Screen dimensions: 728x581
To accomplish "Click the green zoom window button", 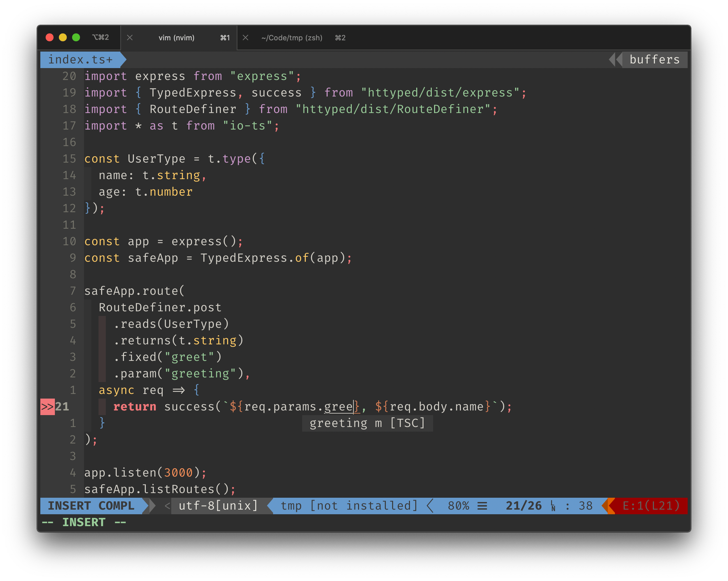I will (76, 37).
